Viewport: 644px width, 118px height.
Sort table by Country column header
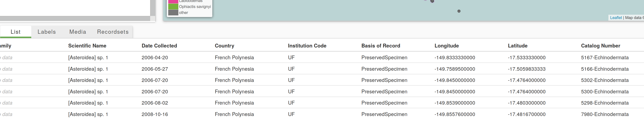click(224, 46)
